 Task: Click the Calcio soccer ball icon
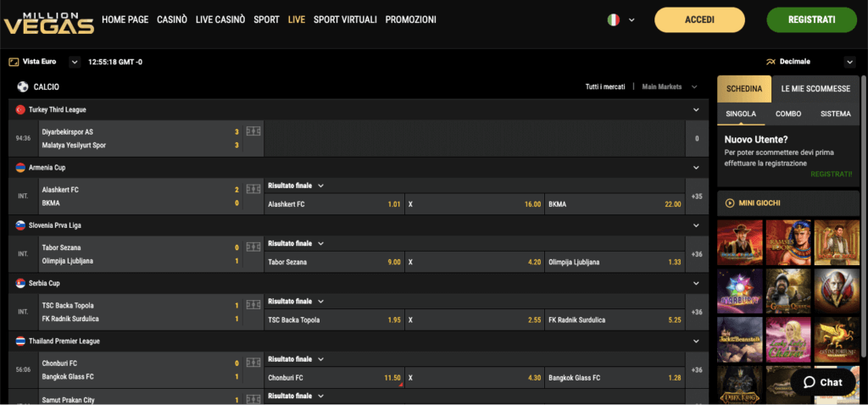[23, 87]
